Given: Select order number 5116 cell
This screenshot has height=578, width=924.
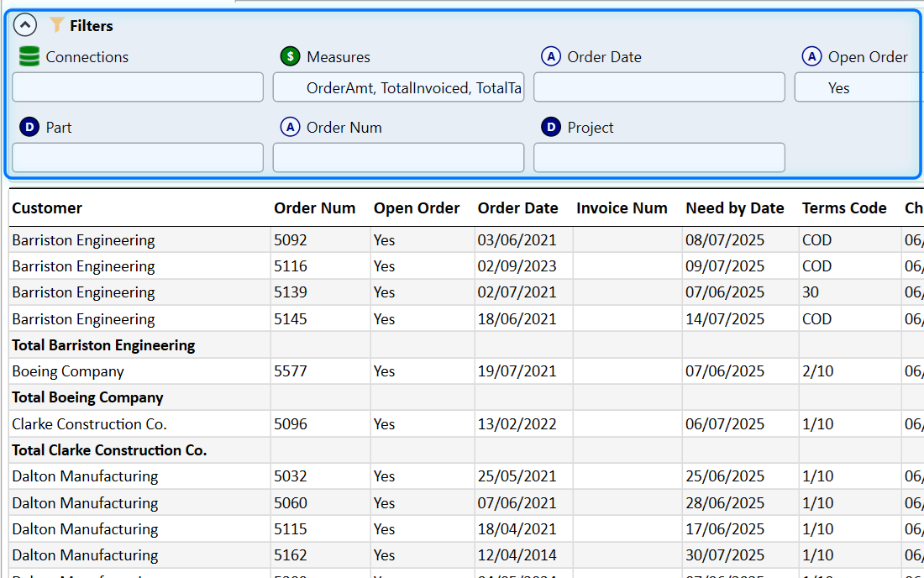Looking at the screenshot, I should 321,266.
